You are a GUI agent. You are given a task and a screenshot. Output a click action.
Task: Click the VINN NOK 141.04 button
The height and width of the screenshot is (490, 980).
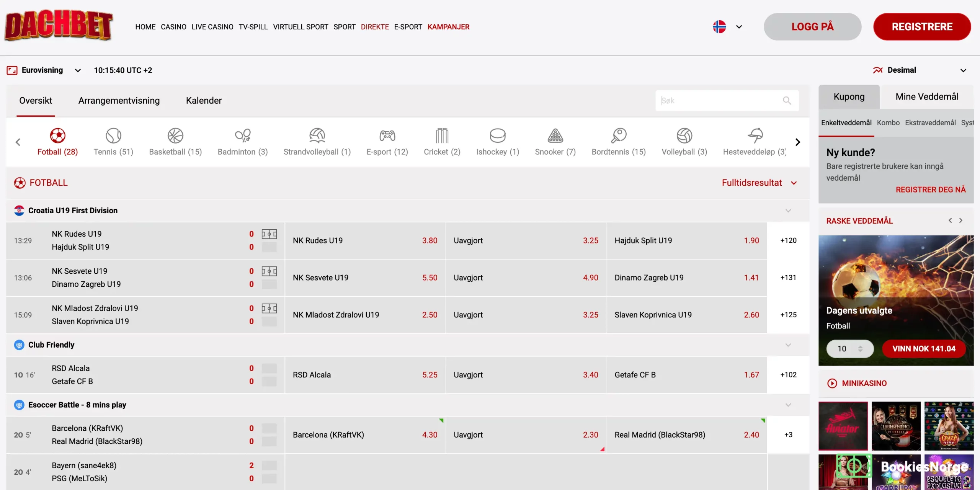924,349
